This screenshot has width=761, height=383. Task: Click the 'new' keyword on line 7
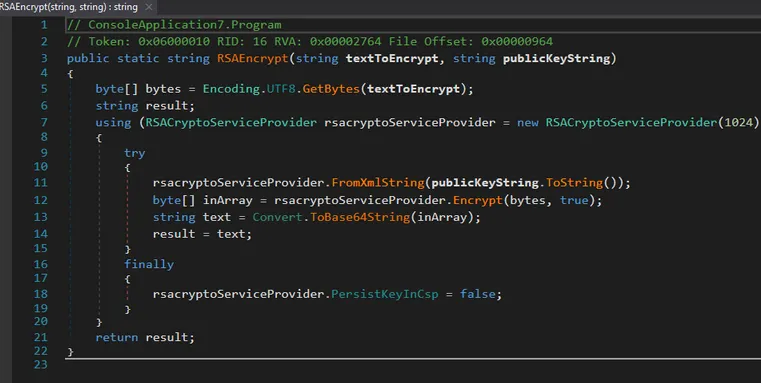pyautogui.click(x=528, y=122)
